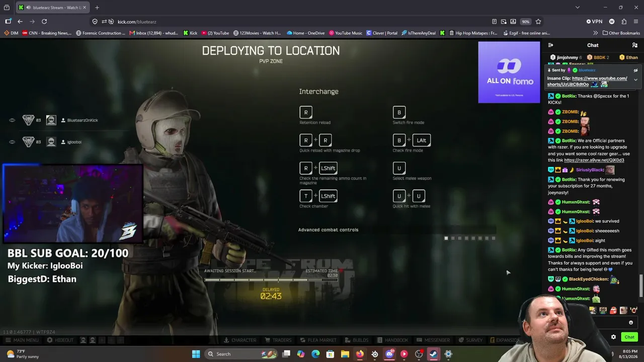
Task: Collapse the chat panel with arrow icon
Action: [x=550, y=45]
